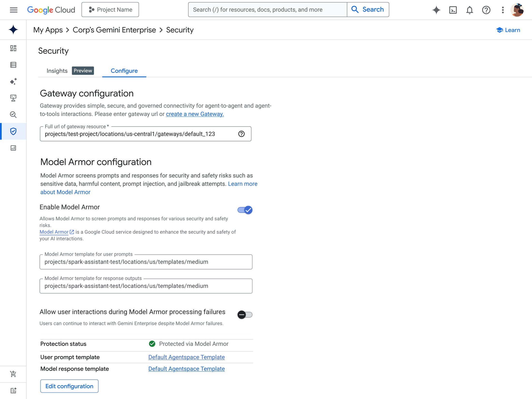Select the Security shield sidebar icon
The width and height of the screenshot is (532, 399).
click(13, 131)
